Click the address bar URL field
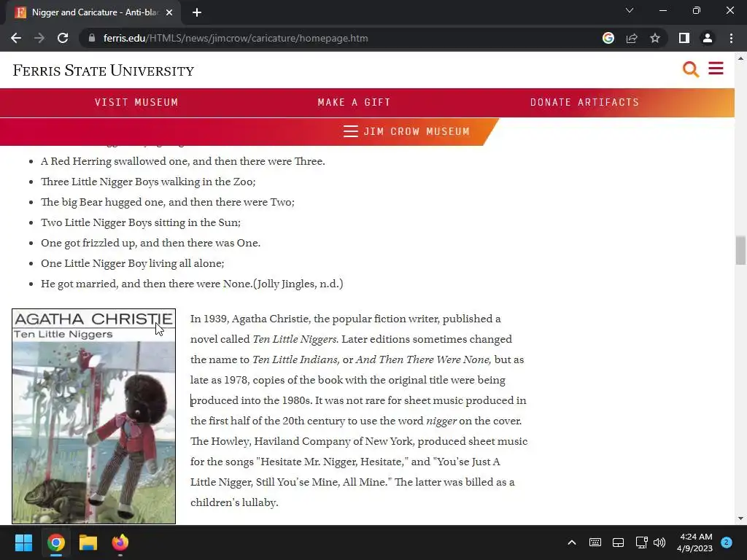This screenshot has height=560, width=747. pos(236,38)
